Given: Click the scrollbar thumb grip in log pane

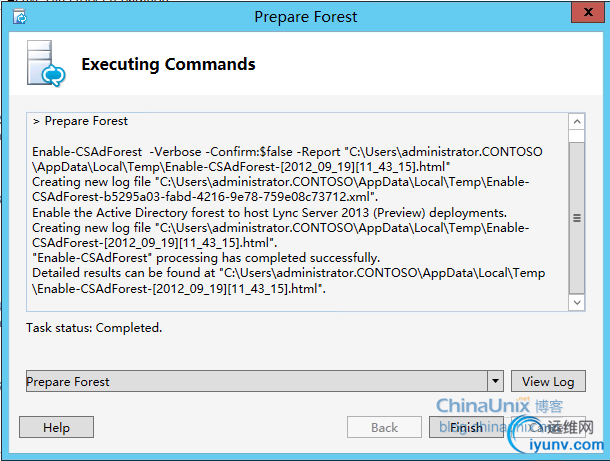Looking at the screenshot, I should (x=577, y=218).
